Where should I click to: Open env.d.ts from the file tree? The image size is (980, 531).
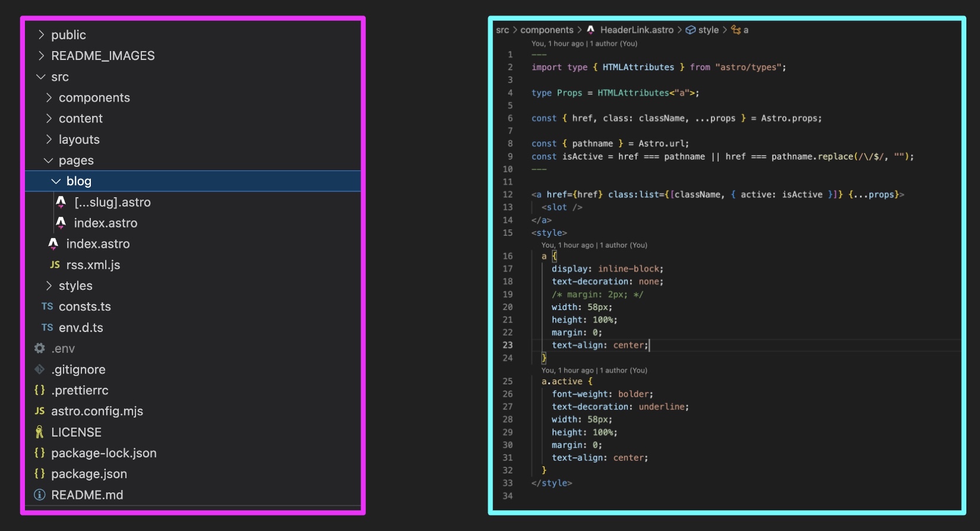pyautogui.click(x=81, y=328)
